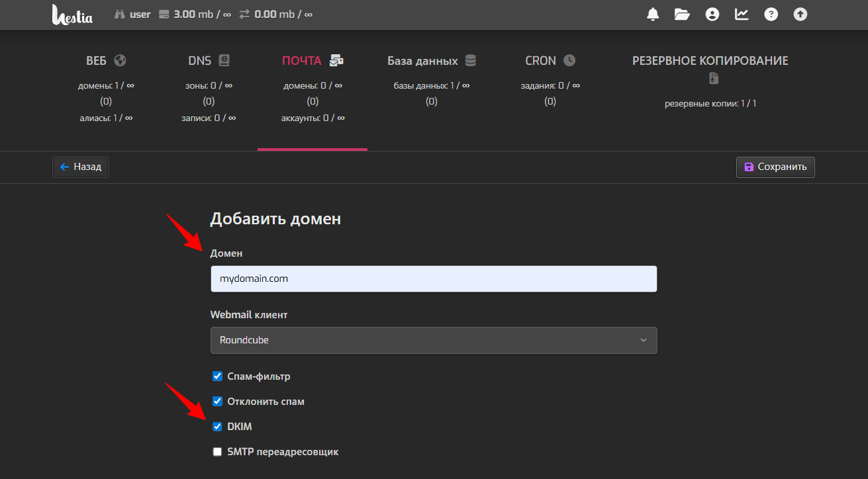Click the user name link
This screenshot has width=868, height=479.
click(x=140, y=14)
